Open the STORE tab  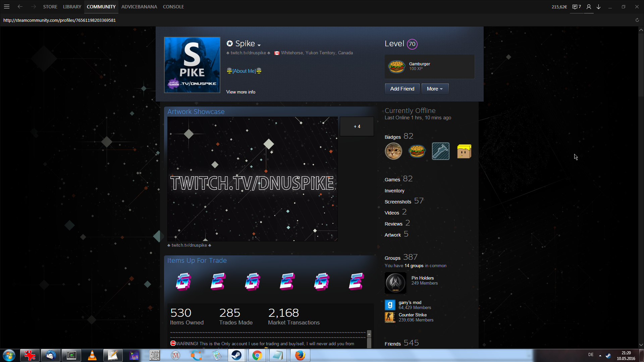click(x=50, y=7)
